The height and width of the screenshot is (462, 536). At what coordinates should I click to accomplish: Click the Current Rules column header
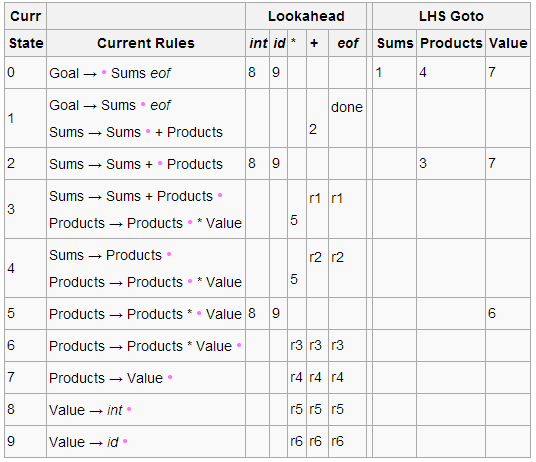click(146, 43)
